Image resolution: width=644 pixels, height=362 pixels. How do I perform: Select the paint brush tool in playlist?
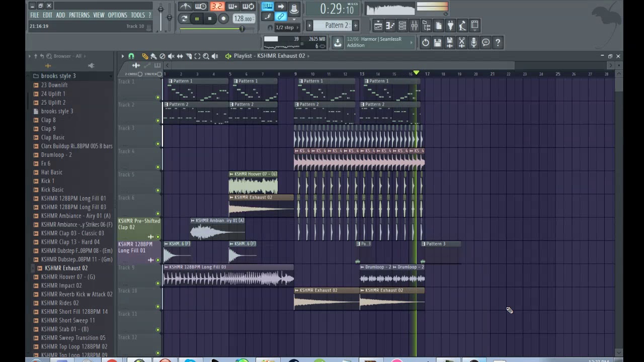point(153,56)
